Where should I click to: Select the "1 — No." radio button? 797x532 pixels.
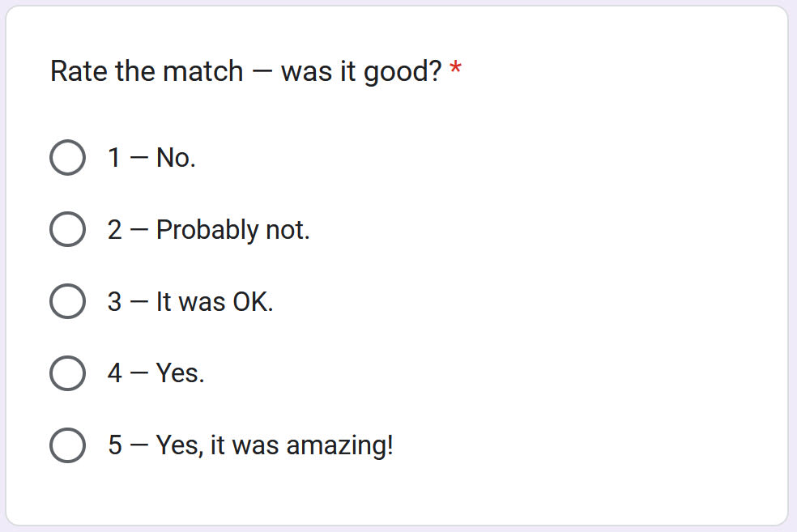pos(68,157)
